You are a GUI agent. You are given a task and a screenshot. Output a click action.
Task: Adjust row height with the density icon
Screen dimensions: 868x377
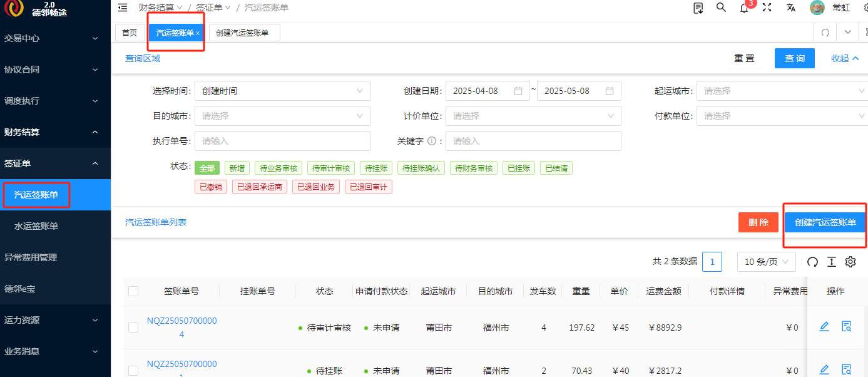[x=831, y=262]
